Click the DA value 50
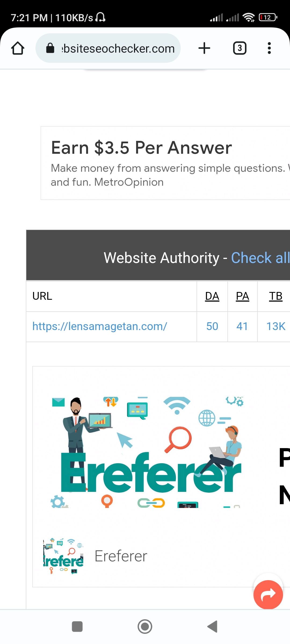This screenshot has width=290, height=644. 212,326
